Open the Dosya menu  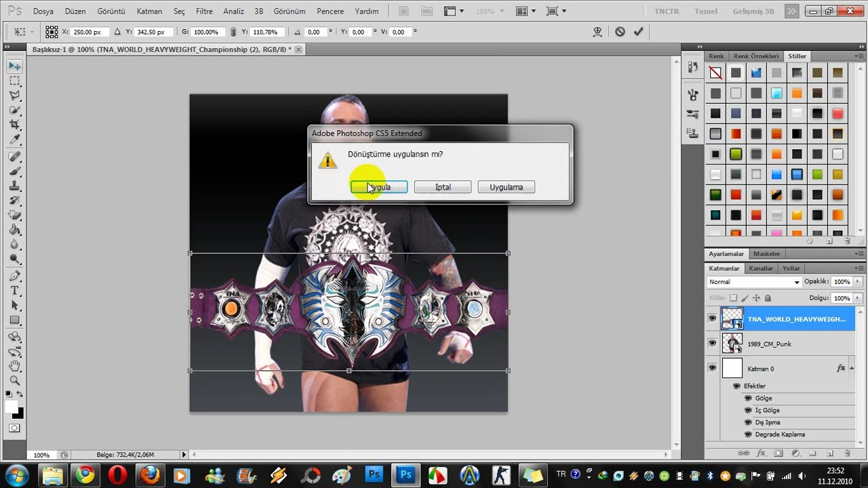pyautogui.click(x=43, y=12)
